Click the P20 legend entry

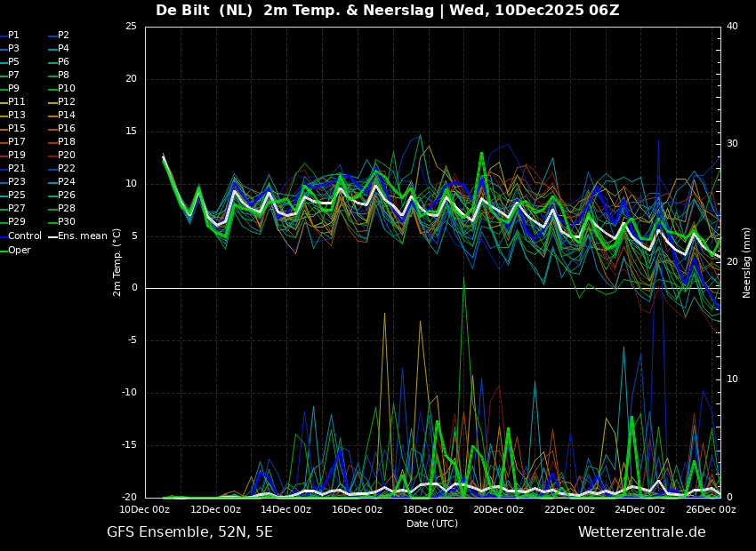(x=61, y=156)
